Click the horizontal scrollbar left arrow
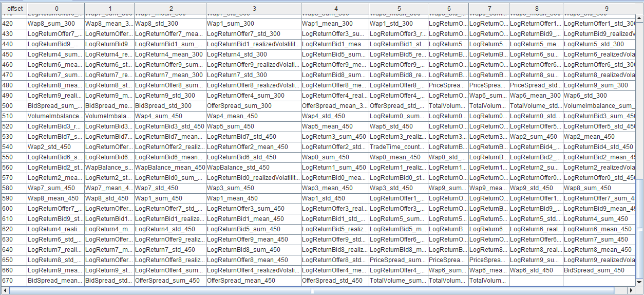This screenshot has width=644, height=295. [4, 290]
